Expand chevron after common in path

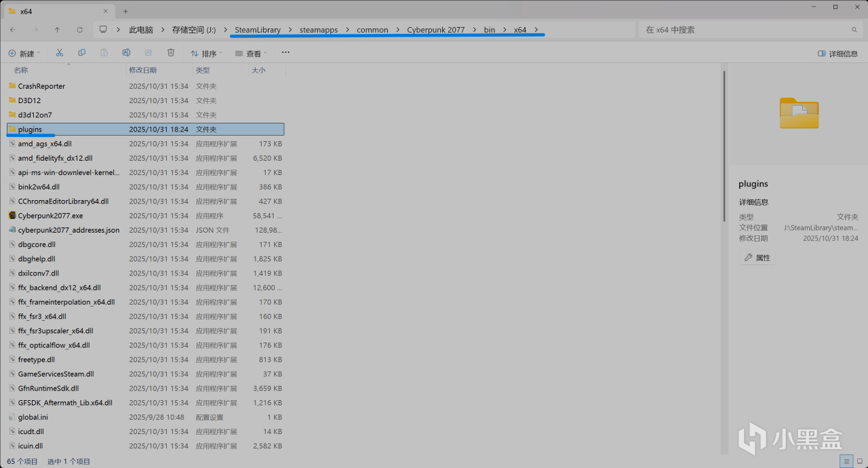397,30
